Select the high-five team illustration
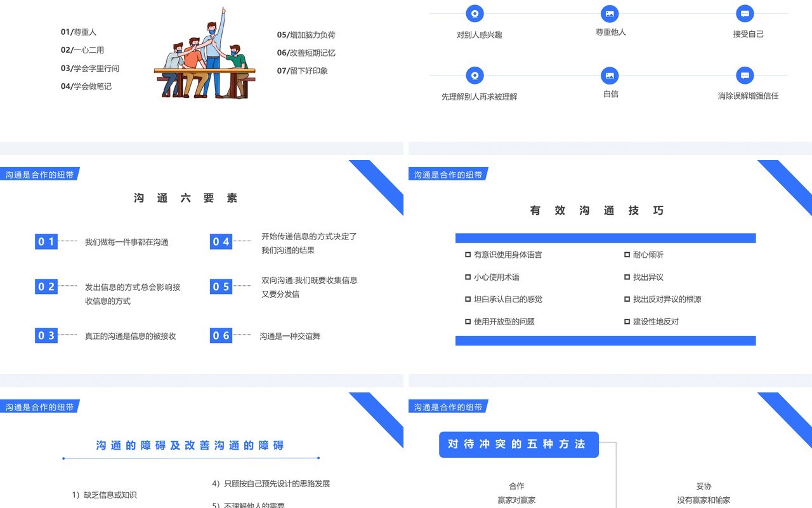This screenshot has height=508, width=812. tap(204, 53)
